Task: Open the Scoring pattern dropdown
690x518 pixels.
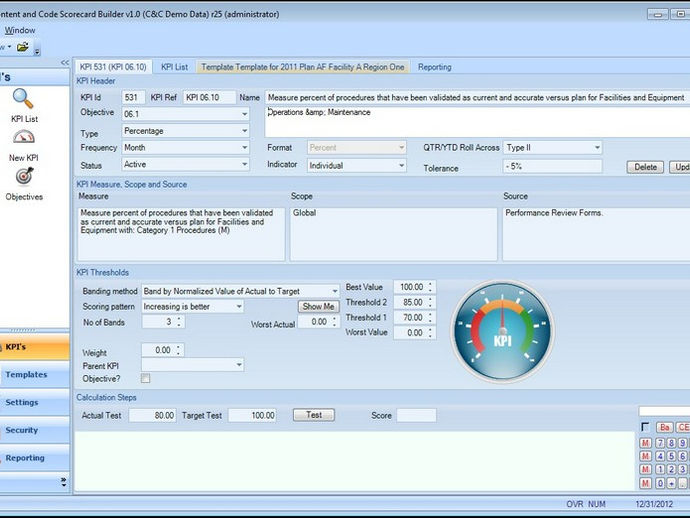Action: click(x=239, y=306)
